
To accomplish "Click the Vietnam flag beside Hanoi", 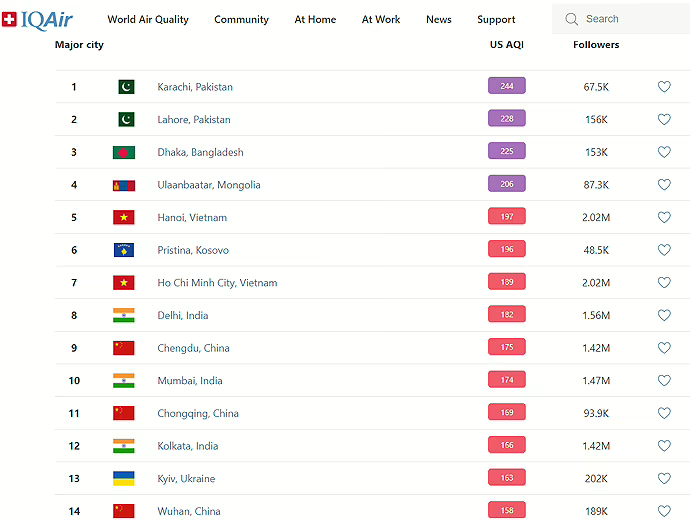I will click(x=124, y=218).
